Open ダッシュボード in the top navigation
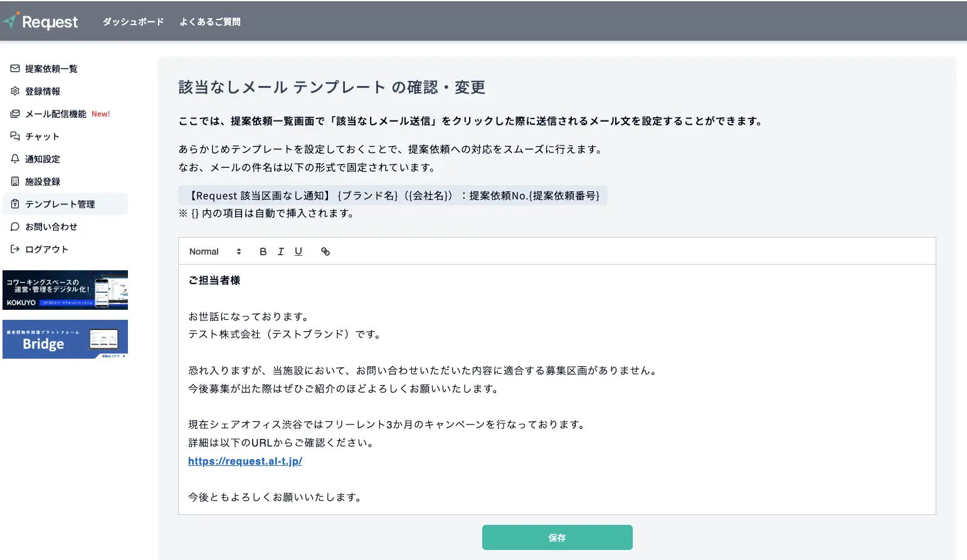This screenshot has height=560, width=967. pos(133,22)
